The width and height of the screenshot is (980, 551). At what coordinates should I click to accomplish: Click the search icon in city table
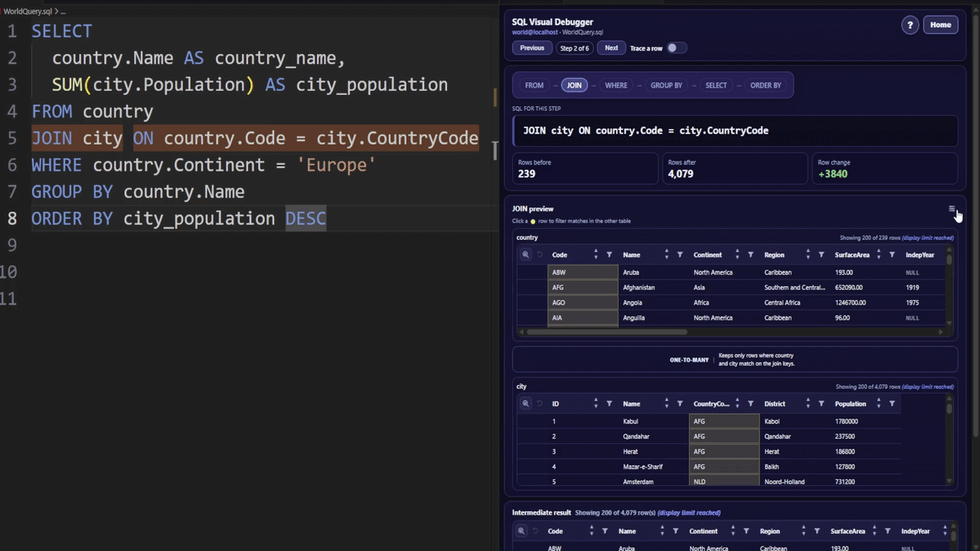525,404
